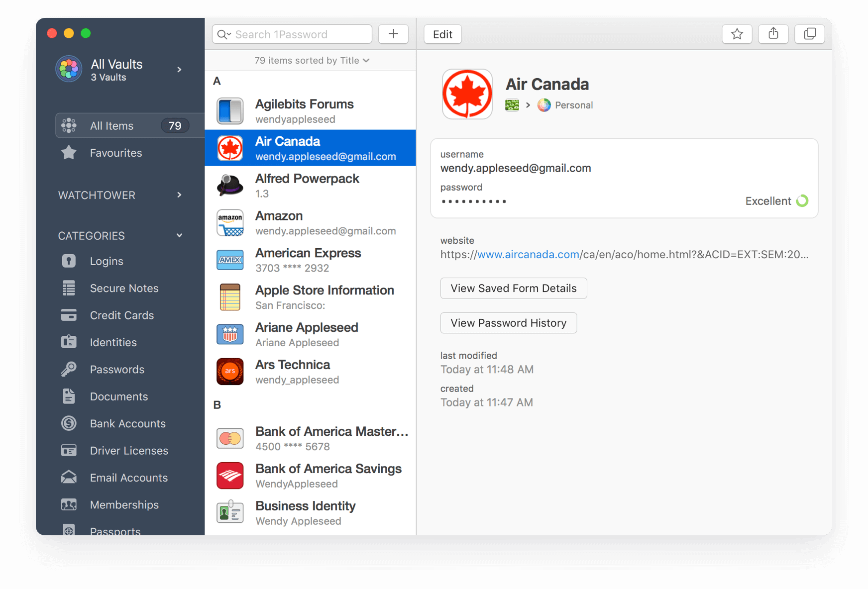This screenshot has height=589, width=868.
Task: Select All Items in the sidebar
Action: [x=111, y=125]
